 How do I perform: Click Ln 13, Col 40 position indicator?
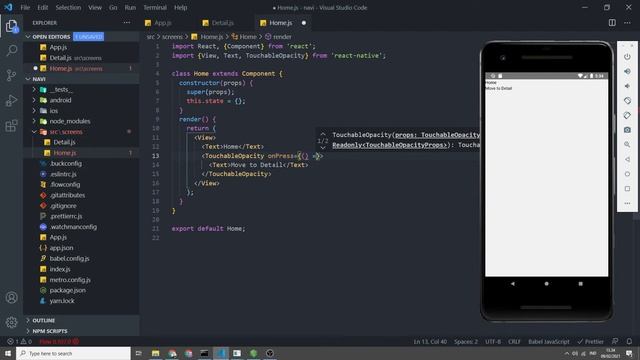coord(430,341)
